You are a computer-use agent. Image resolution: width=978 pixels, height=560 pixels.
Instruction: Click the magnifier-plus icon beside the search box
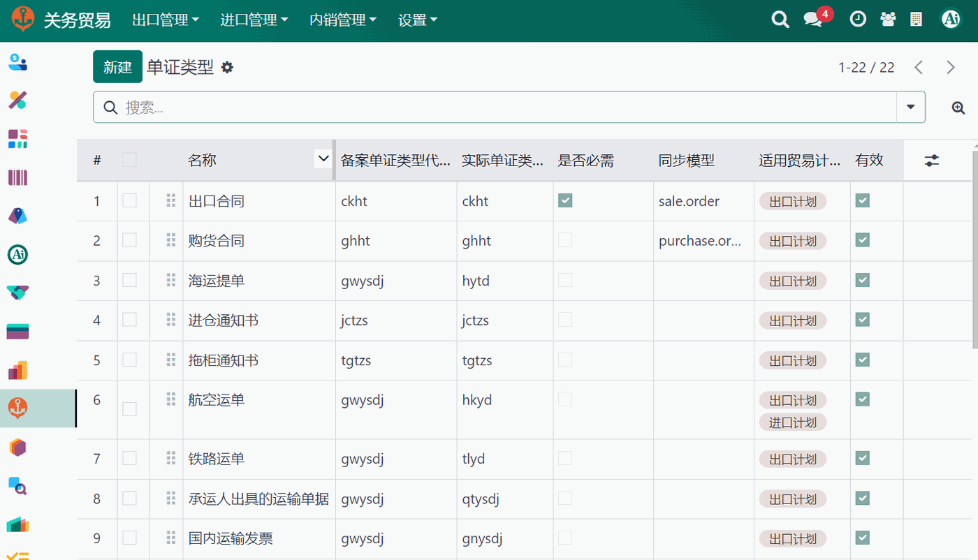958,108
